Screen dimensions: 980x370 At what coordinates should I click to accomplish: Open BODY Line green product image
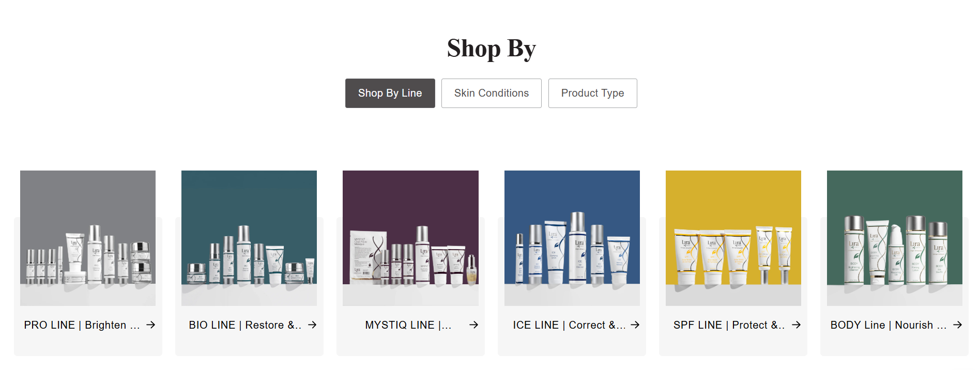894,238
